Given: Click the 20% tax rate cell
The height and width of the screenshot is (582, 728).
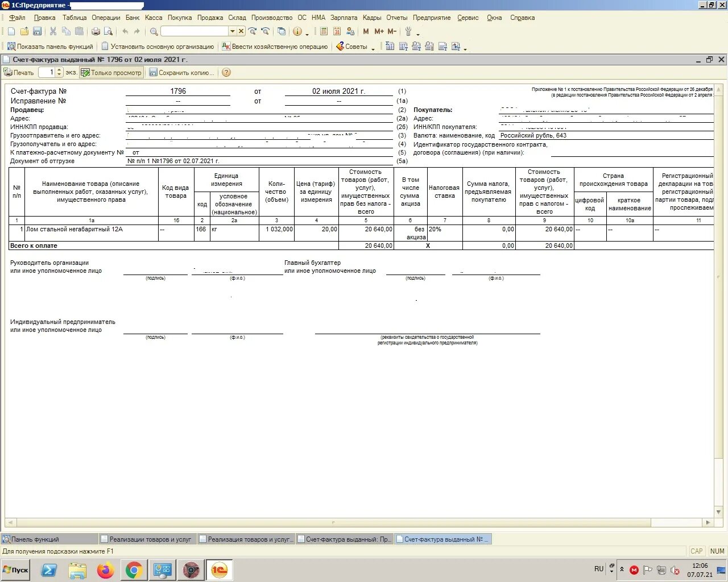Looking at the screenshot, I should (445, 233).
